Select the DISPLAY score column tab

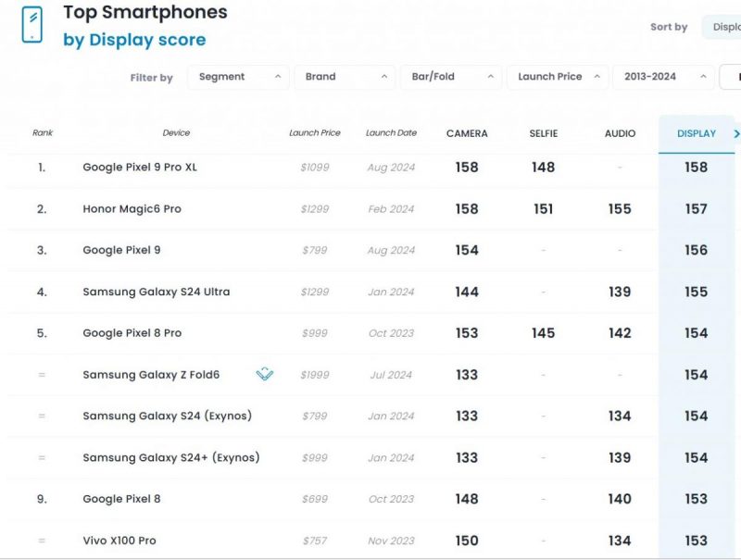pyautogui.click(x=696, y=133)
